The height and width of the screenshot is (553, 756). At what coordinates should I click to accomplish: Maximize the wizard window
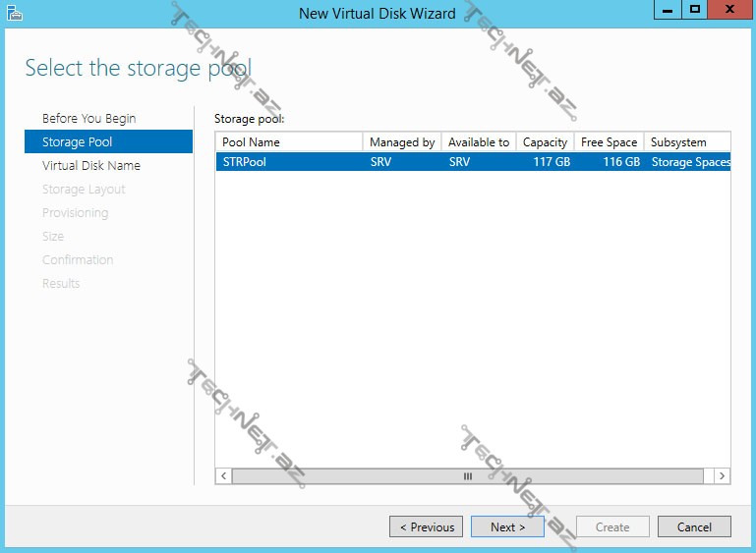point(694,11)
